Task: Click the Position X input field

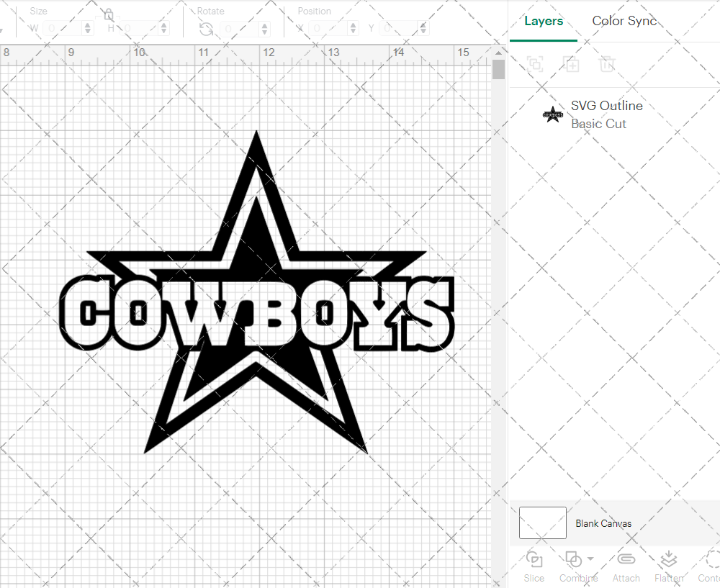Action: pyautogui.click(x=328, y=29)
